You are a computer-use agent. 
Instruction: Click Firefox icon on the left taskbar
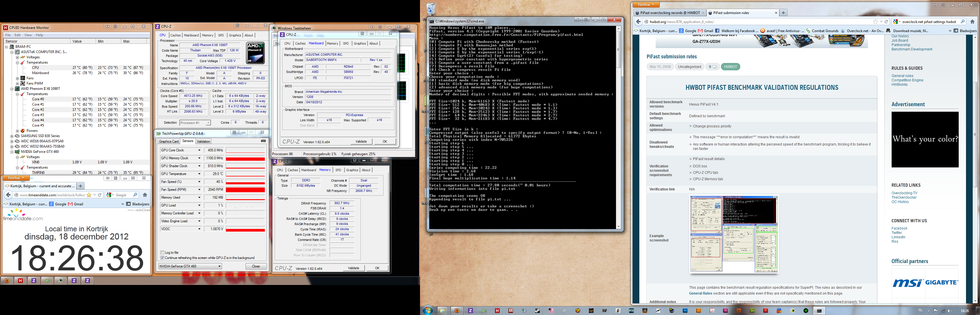(7, 280)
